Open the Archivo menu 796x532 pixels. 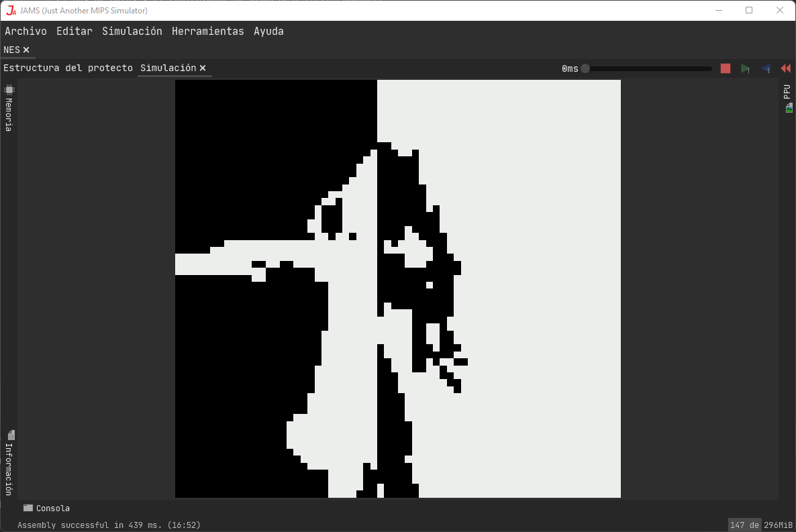(26, 31)
